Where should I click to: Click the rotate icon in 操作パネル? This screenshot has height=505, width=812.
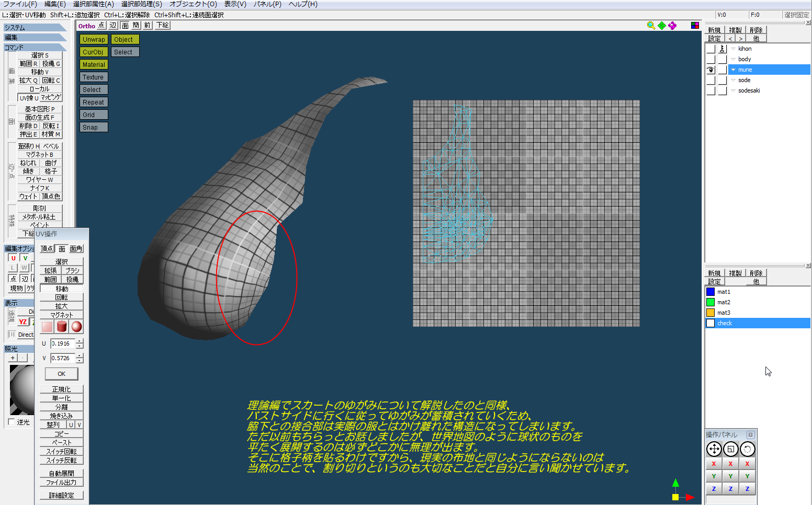coord(748,449)
